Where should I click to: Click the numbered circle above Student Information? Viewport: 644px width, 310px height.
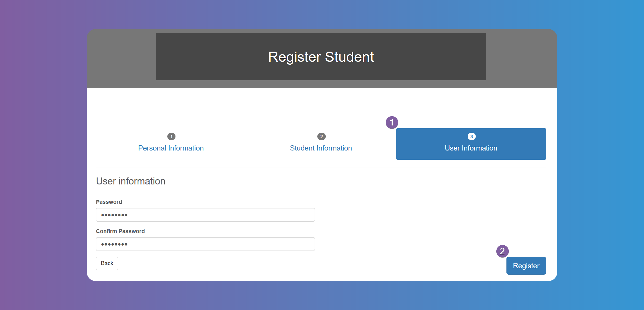coord(321,136)
